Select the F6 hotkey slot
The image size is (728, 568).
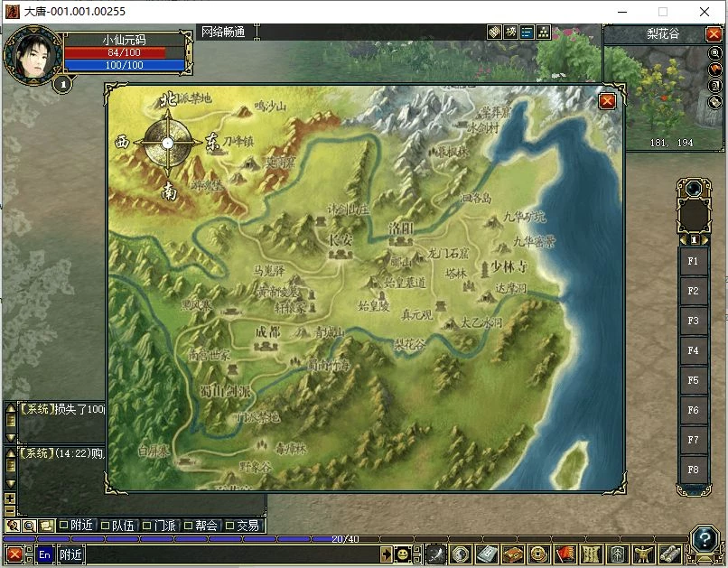[693, 410]
